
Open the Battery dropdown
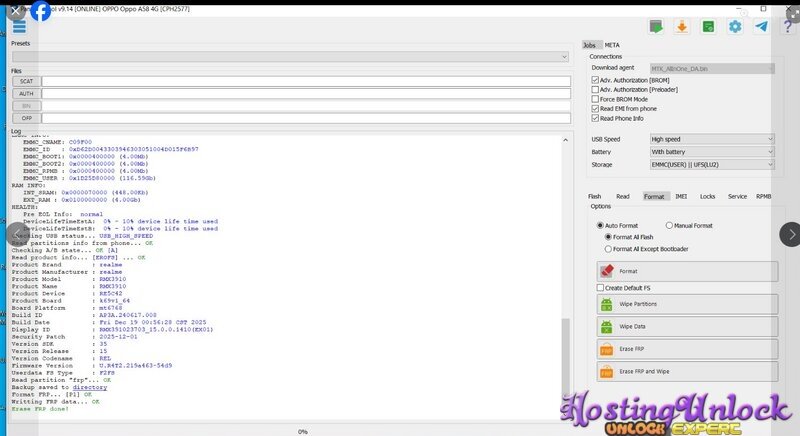[711, 151]
